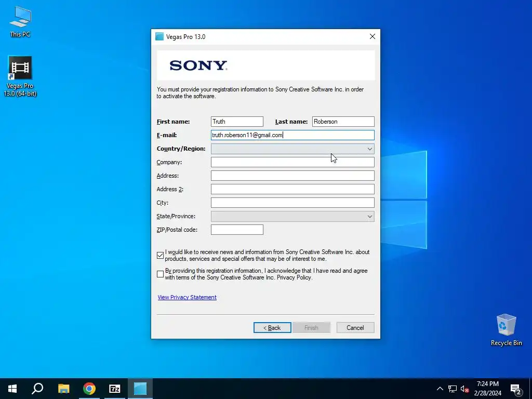This screenshot has width=532, height=399.
Task: Select the Recycle Bin desktop icon
Action: (506, 330)
